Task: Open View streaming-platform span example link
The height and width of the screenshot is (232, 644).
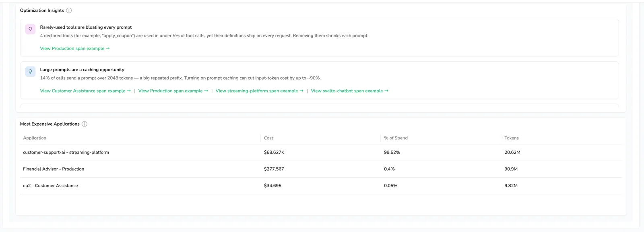Action: click(260, 91)
